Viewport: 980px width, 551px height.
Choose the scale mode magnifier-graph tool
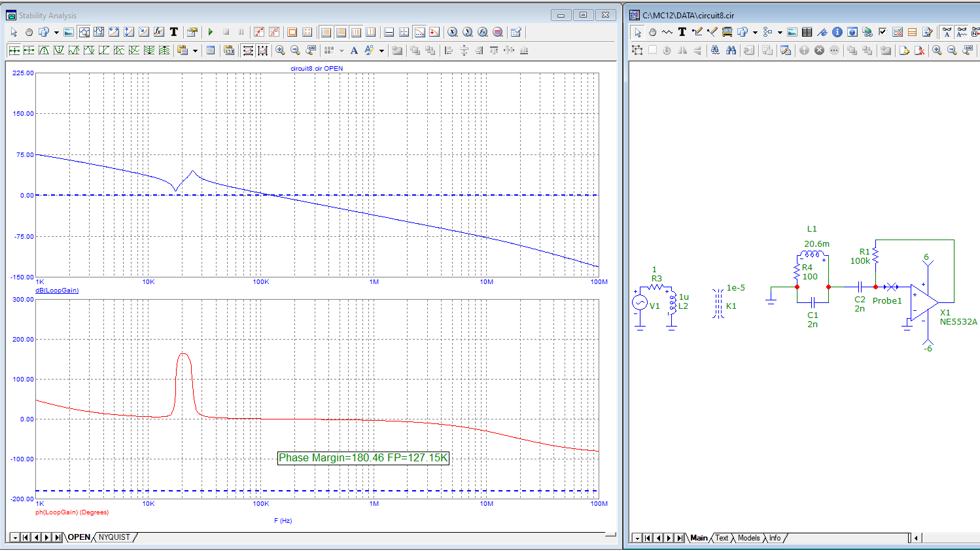click(x=84, y=31)
